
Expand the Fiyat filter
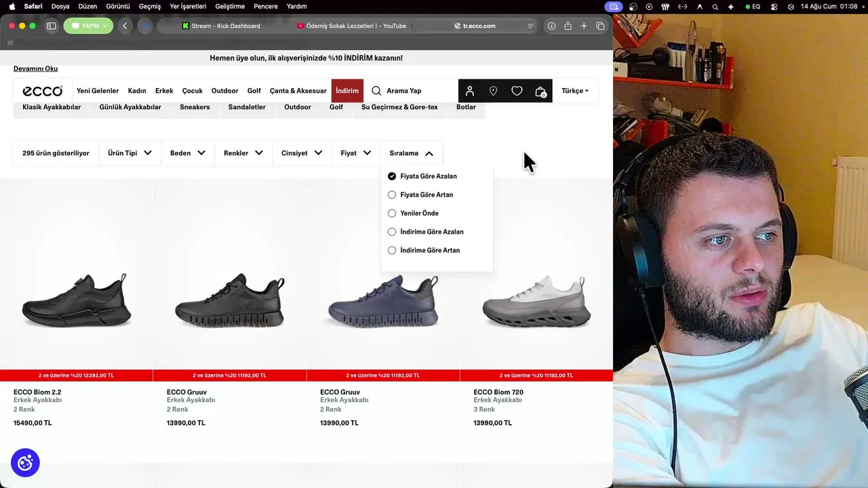[x=356, y=153]
